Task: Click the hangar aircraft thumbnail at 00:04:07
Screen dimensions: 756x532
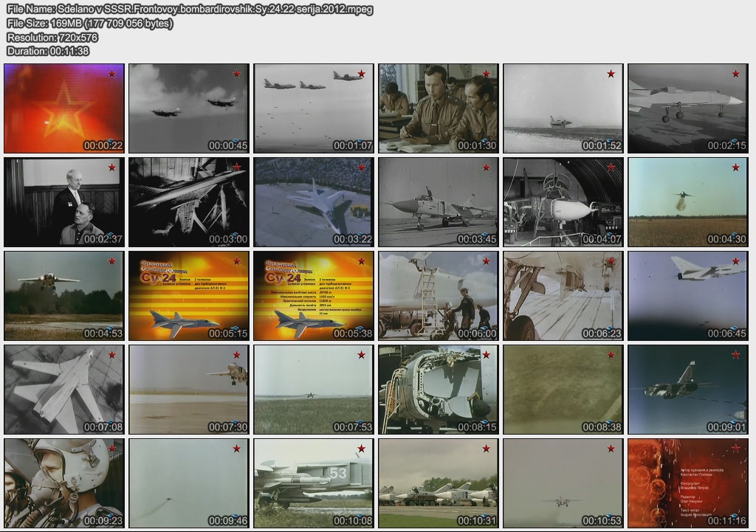Action: (563, 202)
